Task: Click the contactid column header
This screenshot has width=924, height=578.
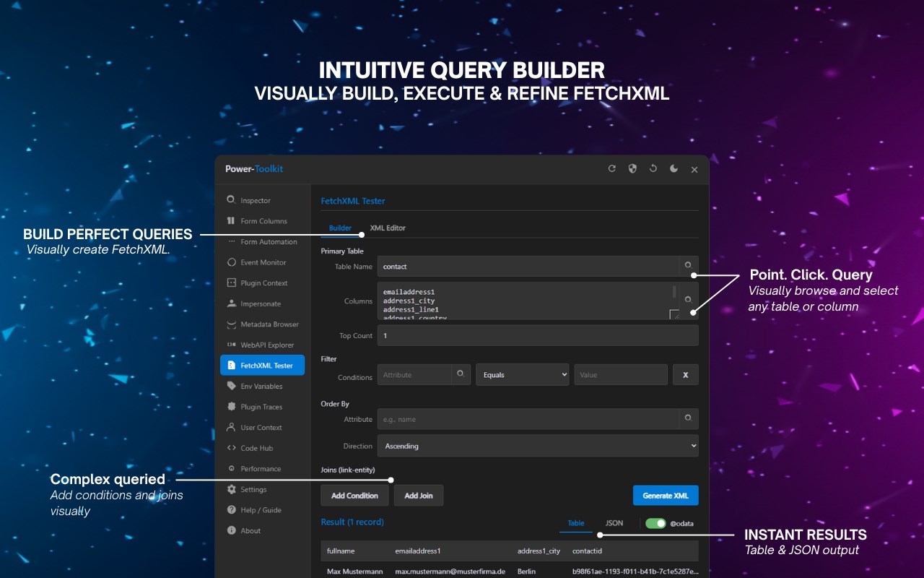Action: (587, 551)
